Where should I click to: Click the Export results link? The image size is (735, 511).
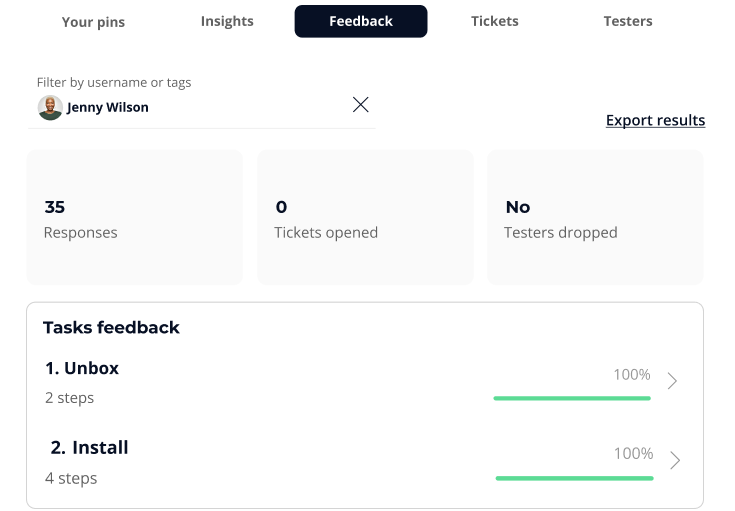[x=655, y=121]
